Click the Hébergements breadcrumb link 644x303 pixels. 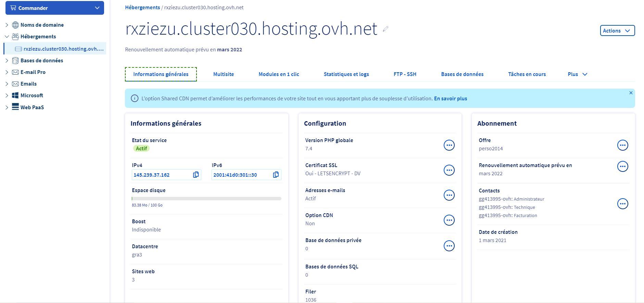click(142, 8)
